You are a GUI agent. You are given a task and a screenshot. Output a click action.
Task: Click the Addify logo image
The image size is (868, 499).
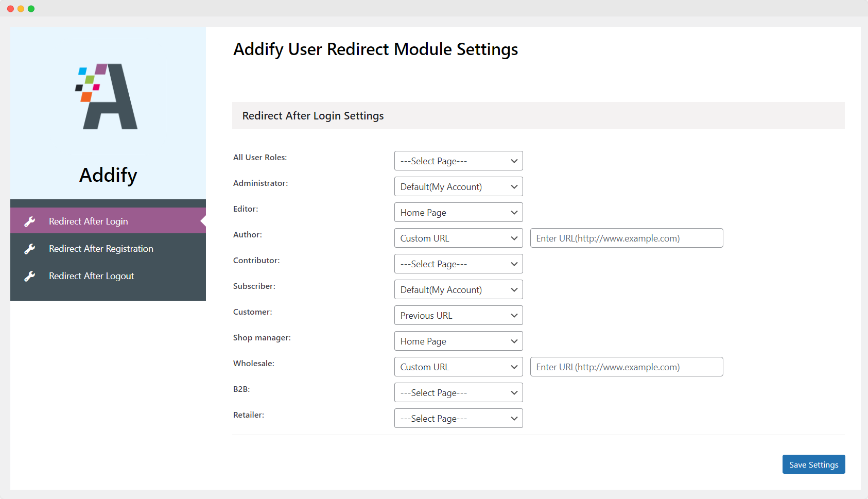107,96
